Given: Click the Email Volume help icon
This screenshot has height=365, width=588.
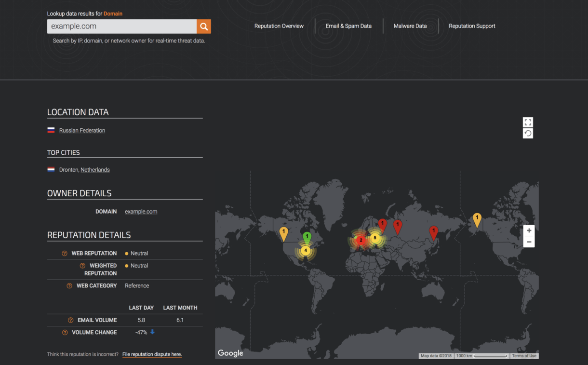Looking at the screenshot, I should tap(70, 320).
